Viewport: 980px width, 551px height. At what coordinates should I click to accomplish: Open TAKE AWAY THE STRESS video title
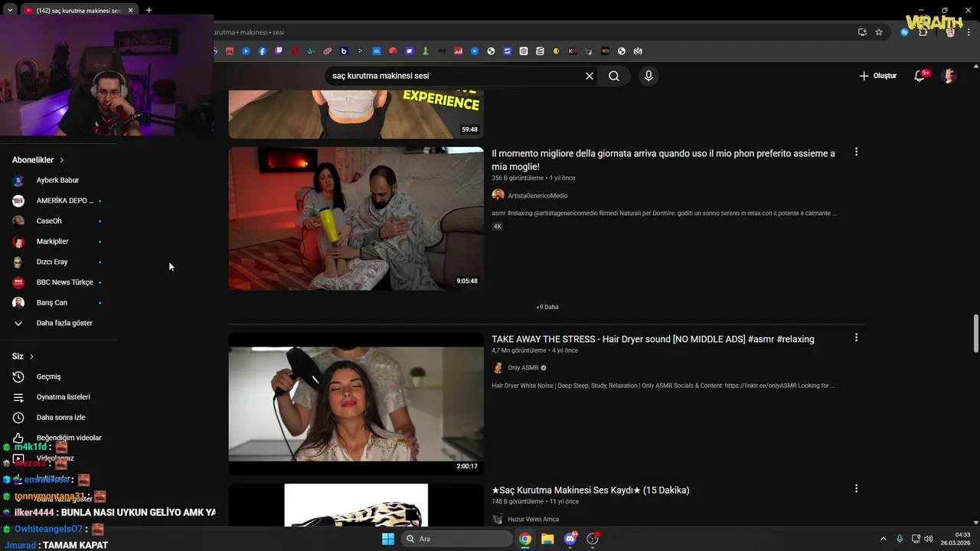click(x=653, y=339)
